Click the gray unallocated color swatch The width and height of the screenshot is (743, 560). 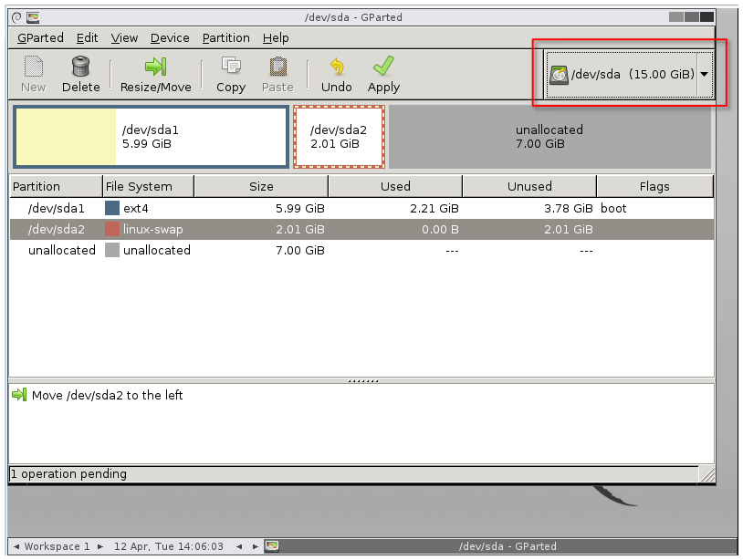click(x=112, y=250)
